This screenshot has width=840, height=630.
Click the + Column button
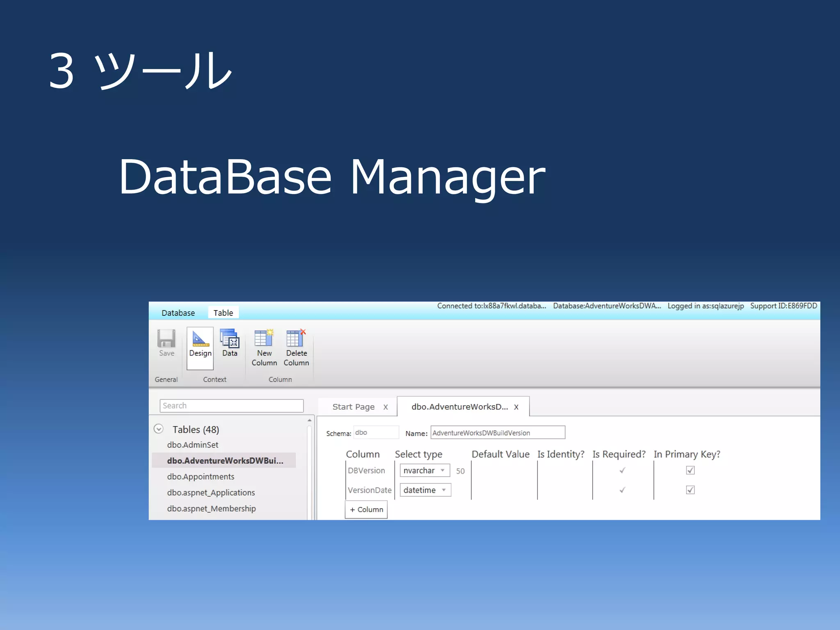(x=366, y=509)
